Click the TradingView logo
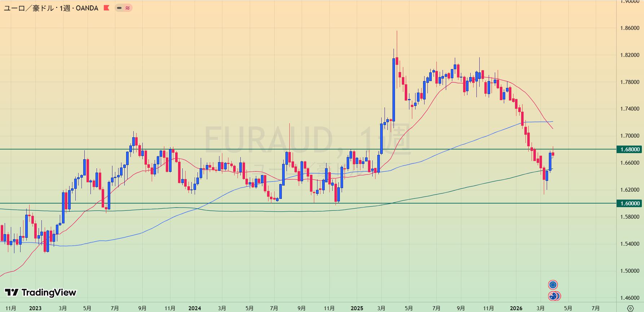This screenshot has height=312, width=644. point(40,292)
